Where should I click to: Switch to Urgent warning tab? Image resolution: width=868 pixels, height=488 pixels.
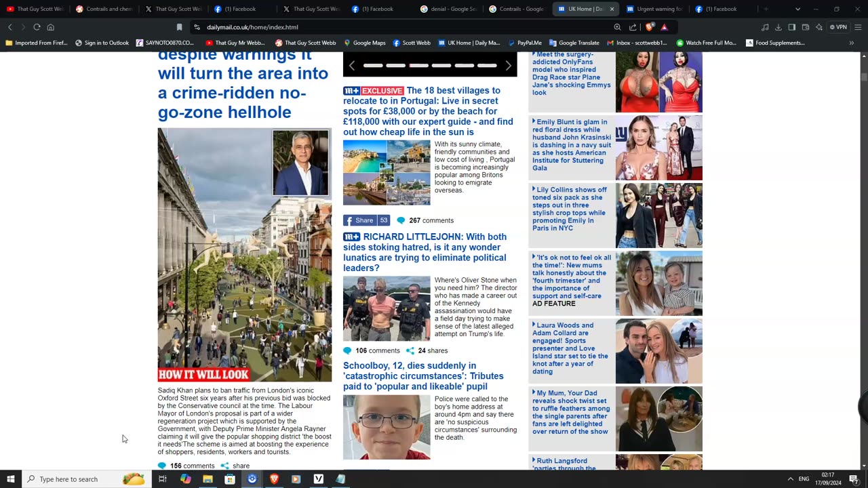point(654,9)
